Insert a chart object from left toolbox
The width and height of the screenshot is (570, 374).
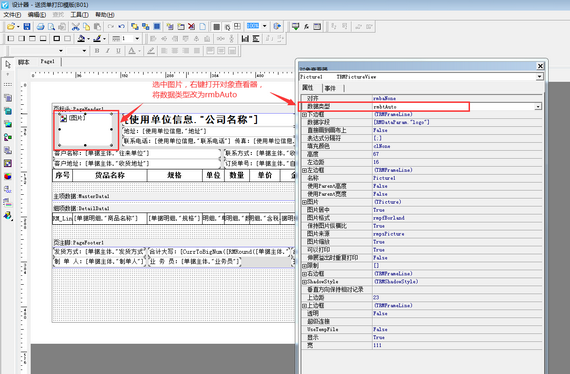pyautogui.click(x=8, y=176)
